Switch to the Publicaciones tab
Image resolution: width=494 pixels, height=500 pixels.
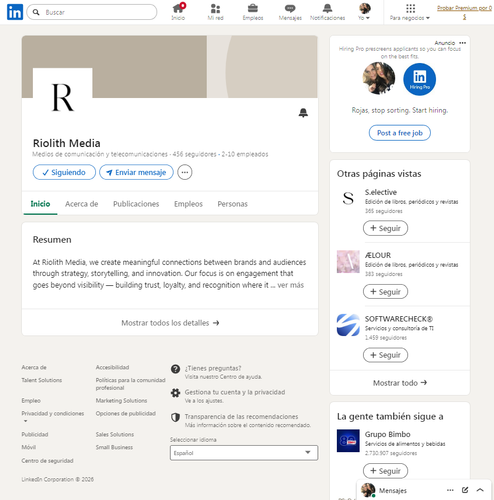(136, 204)
